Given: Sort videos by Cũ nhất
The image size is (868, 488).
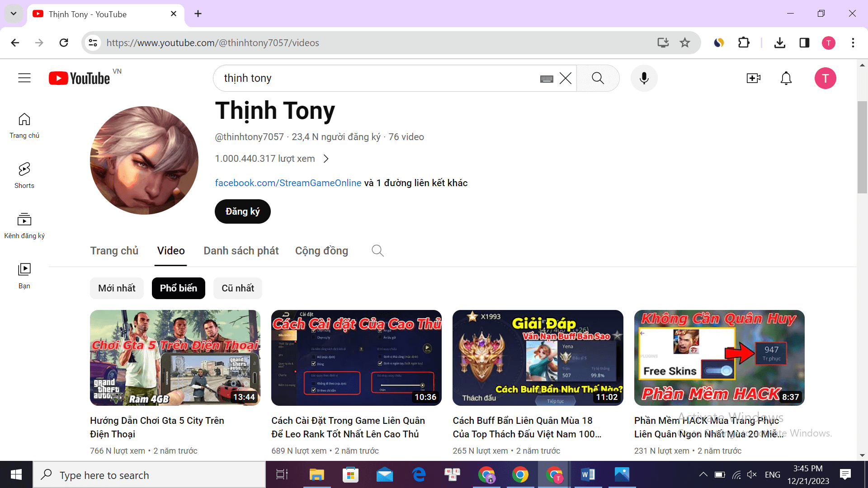Looking at the screenshot, I should point(238,288).
